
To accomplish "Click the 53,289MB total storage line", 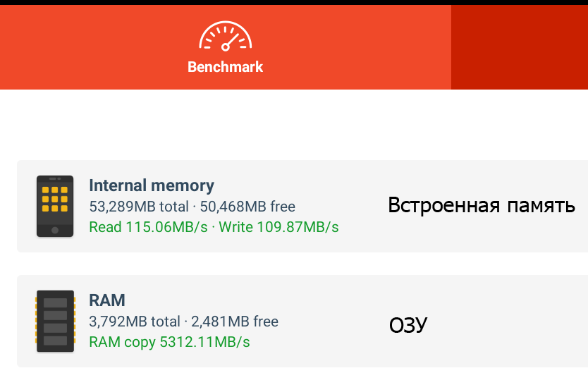I will coord(192,206).
